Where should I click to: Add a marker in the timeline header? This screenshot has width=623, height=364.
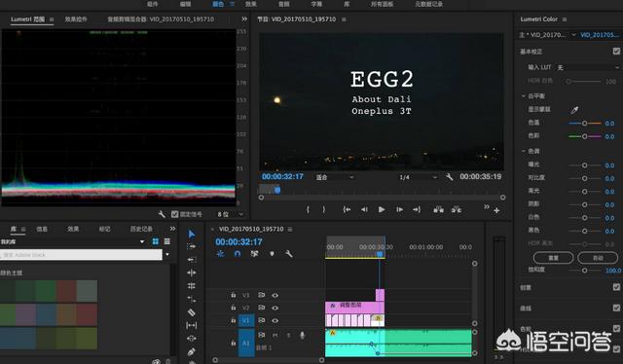click(272, 253)
